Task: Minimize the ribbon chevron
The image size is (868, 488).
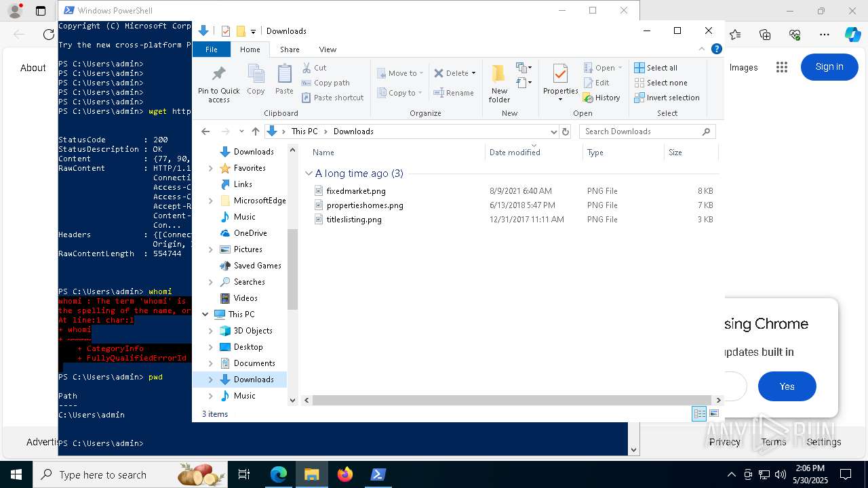Action: pos(702,49)
